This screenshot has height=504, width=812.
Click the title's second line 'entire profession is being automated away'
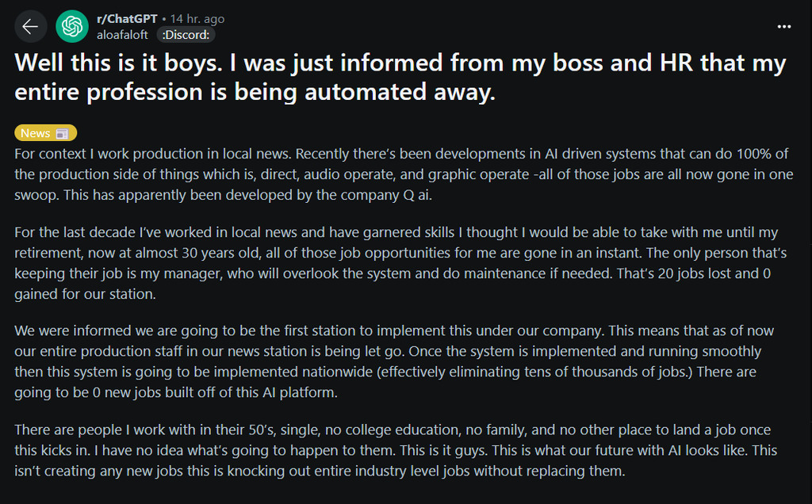(x=255, y=92)
